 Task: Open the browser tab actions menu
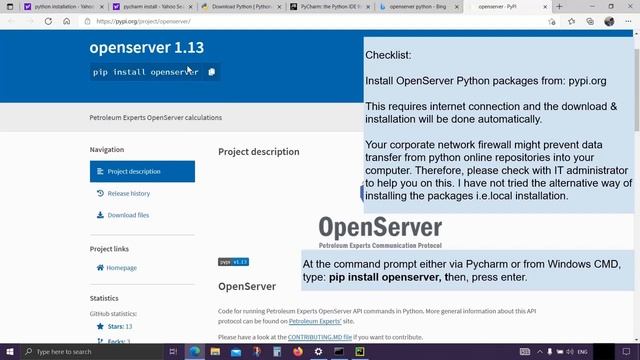point(10,7)
